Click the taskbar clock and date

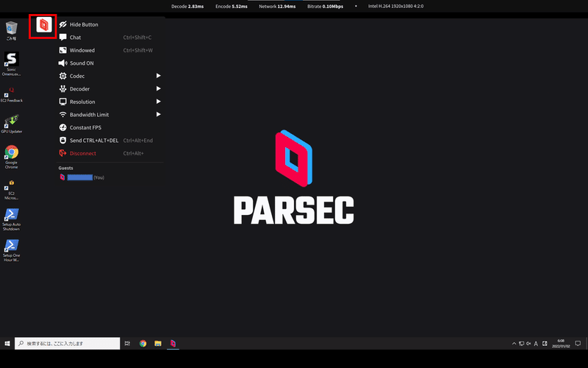coord(561,343)
